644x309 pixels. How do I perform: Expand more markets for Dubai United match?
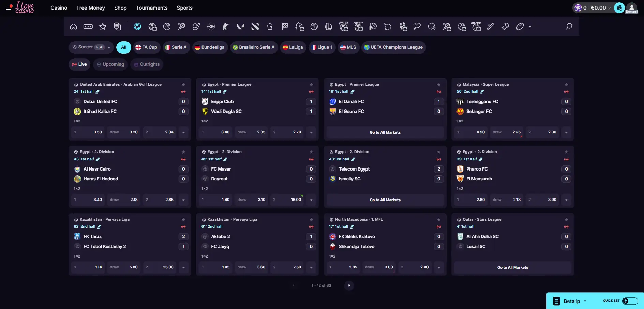[x=183, y=132]
